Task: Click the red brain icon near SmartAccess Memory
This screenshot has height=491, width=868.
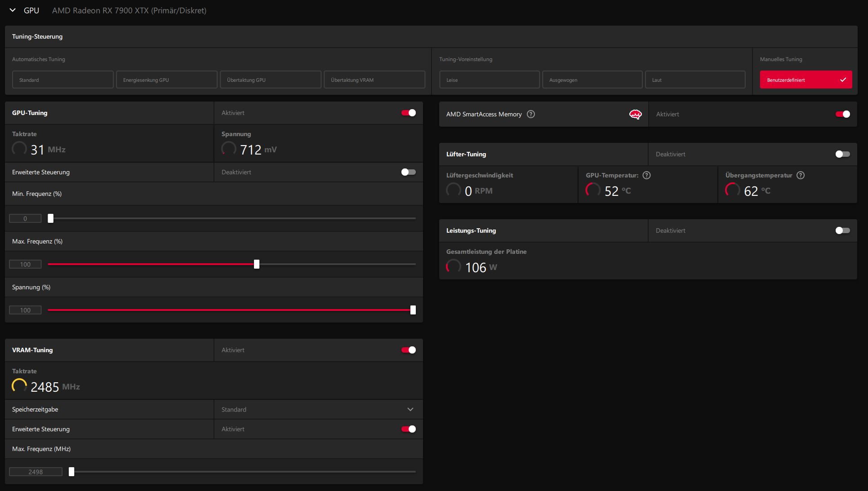Action: point(635,115)
